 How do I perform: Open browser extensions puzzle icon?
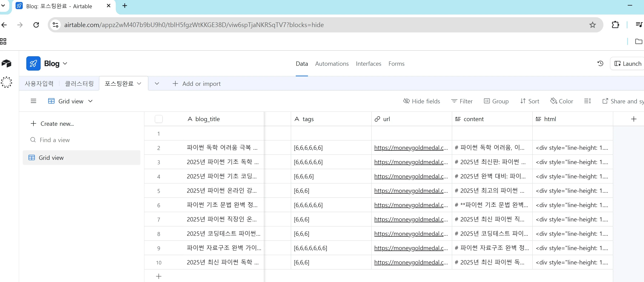pyautogui.click(x=615, y=25)
